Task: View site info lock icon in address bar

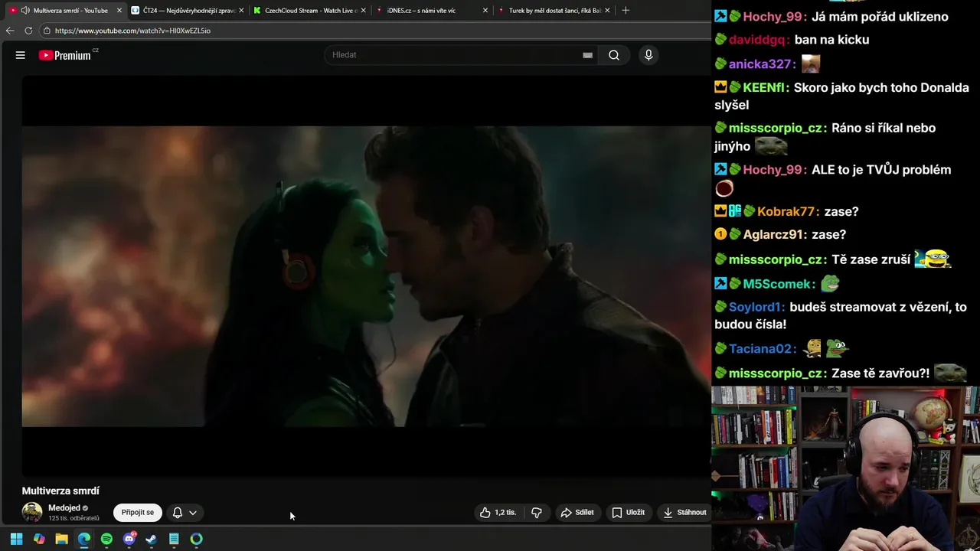Action: [x=47, y=31]
